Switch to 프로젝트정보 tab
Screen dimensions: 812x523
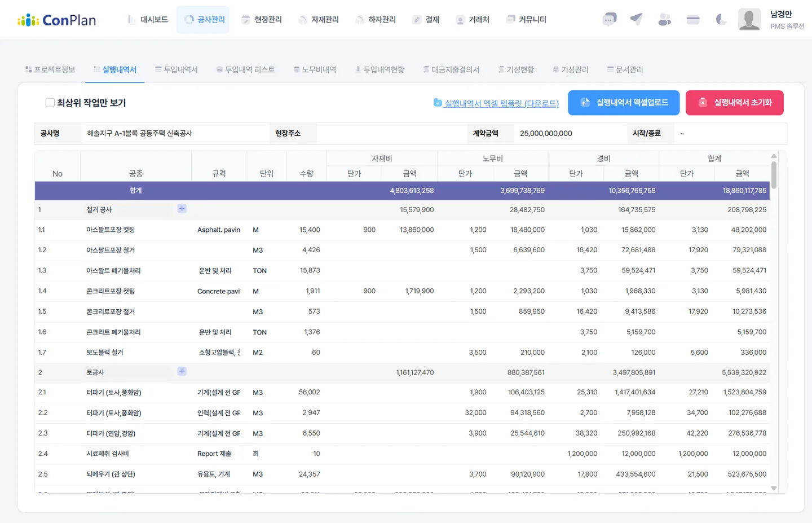(x=50, y=69)
